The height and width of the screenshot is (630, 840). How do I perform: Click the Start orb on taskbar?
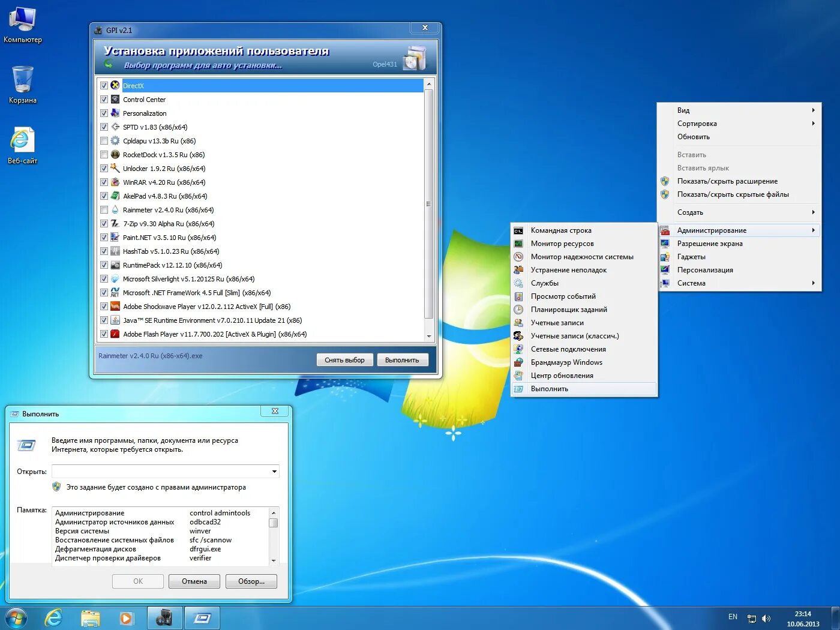[x=16, y=618]
